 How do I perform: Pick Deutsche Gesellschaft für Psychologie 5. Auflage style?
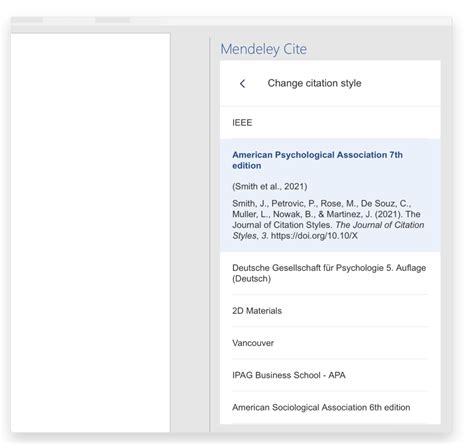(330, 273)
